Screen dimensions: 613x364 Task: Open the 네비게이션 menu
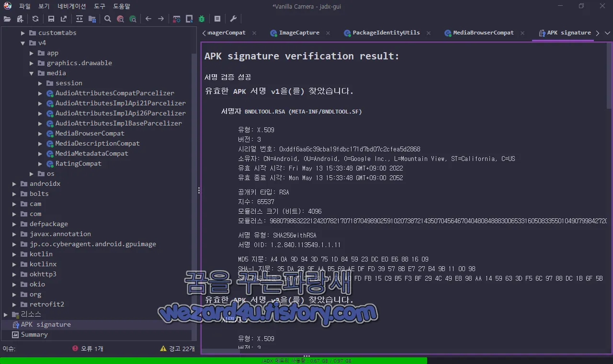point(72,6)
